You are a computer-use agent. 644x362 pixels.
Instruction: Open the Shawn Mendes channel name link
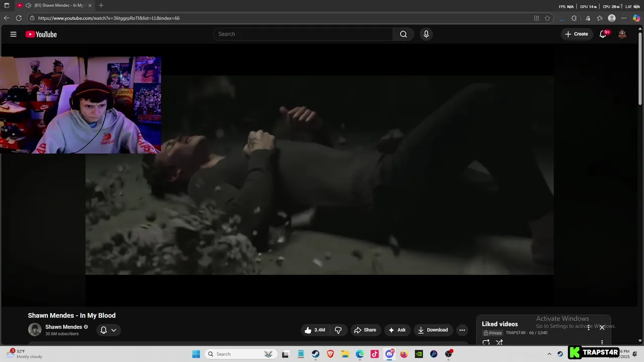(63, 327)
